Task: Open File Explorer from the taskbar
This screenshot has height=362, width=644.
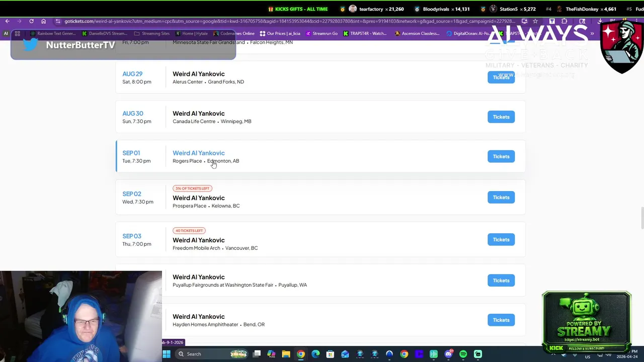Action: coord(286,354)
